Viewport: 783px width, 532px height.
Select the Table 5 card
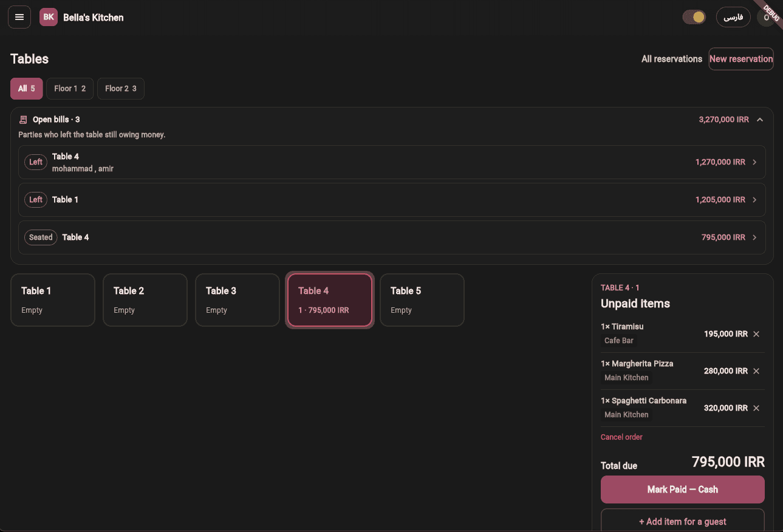[x=422, y=300]
